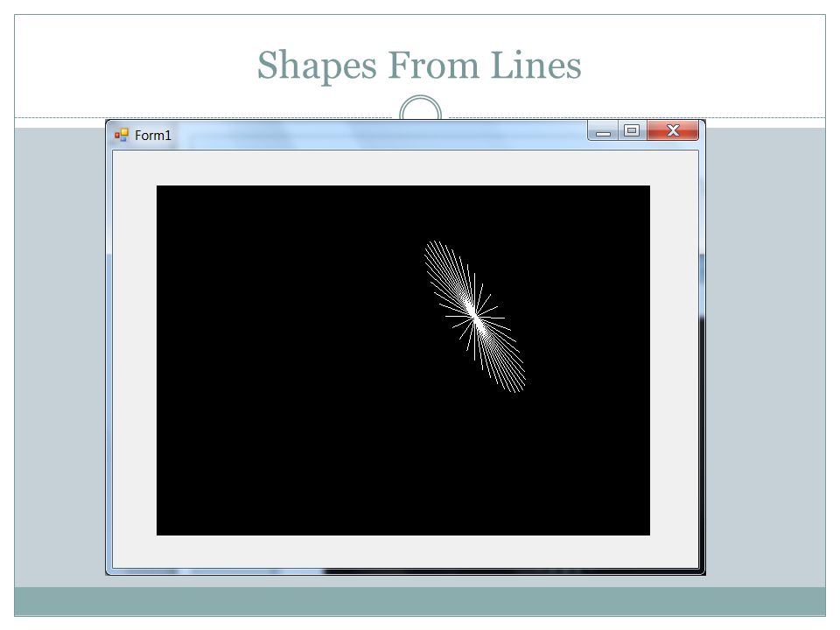Select the Shapes From Lines slide title
This screenshot has height=630, width=840.
[419, 66]
